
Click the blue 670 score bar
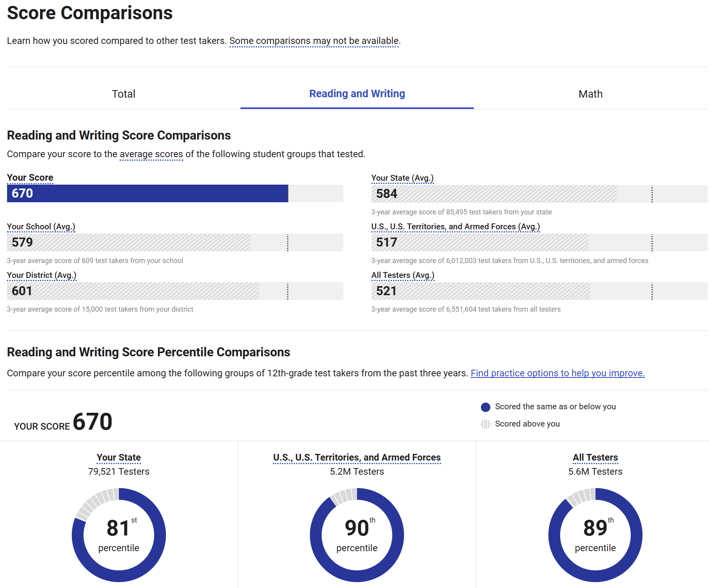coord(147,194)
